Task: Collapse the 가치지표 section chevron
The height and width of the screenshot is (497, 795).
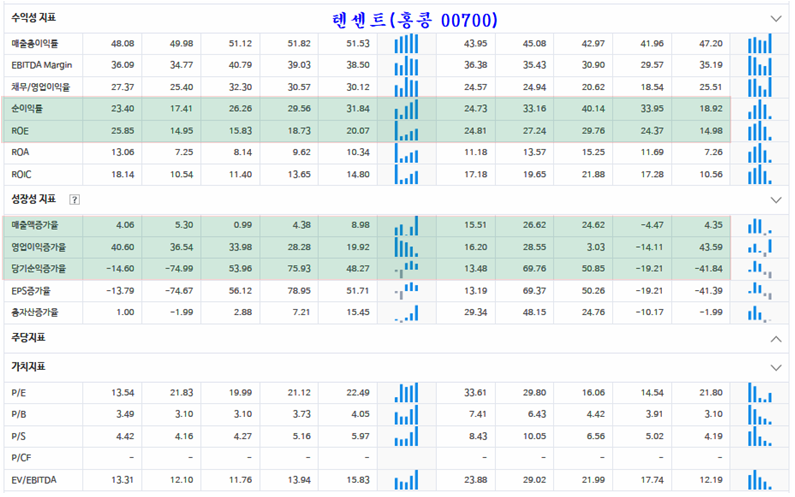Action: (x=775, y=367)
